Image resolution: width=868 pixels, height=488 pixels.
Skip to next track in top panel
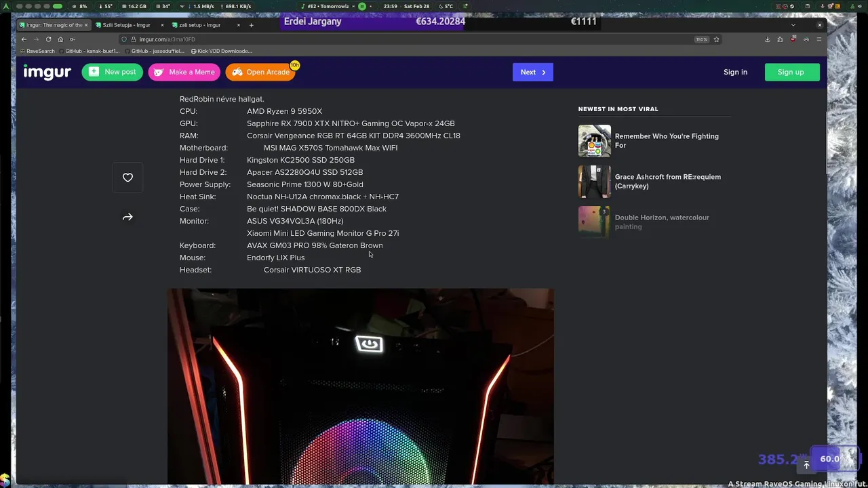tap(371, 6)
